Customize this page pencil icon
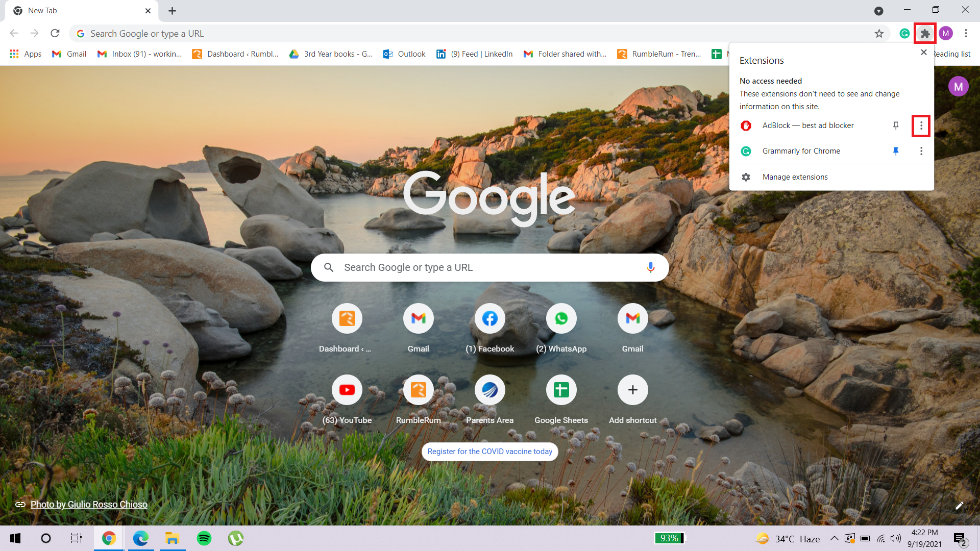The height and width of the screenshot is (551, 980). tap(960, 506)
